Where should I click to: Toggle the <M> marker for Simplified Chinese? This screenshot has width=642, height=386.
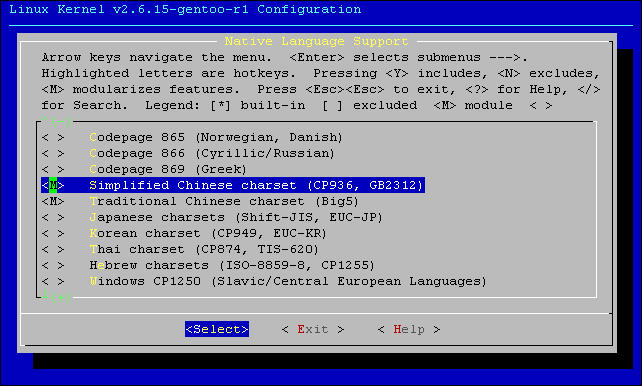tap(53, 185)
